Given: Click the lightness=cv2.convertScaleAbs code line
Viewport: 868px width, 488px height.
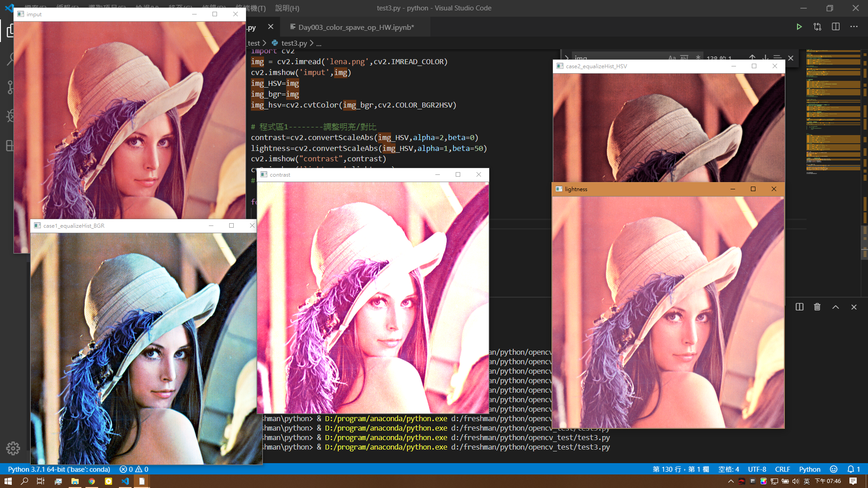Looking at the screenshot, I should tap(368, 148).
